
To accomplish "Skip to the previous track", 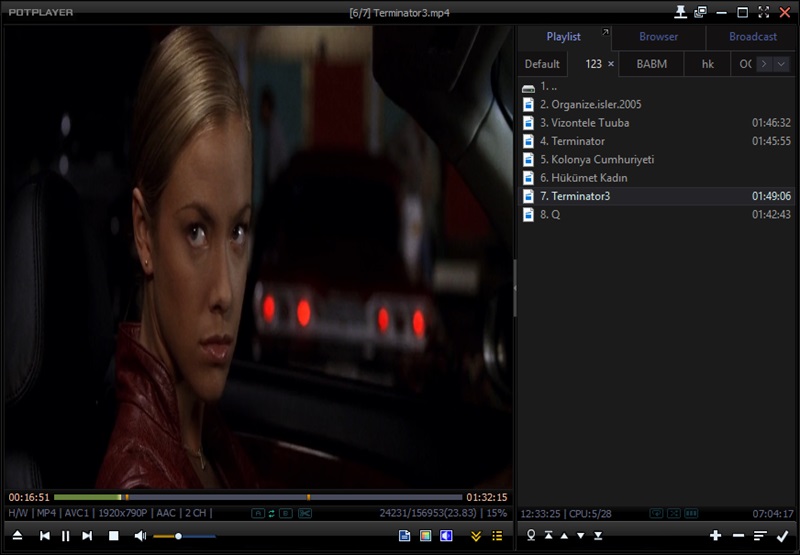I will tap(44, 536).
